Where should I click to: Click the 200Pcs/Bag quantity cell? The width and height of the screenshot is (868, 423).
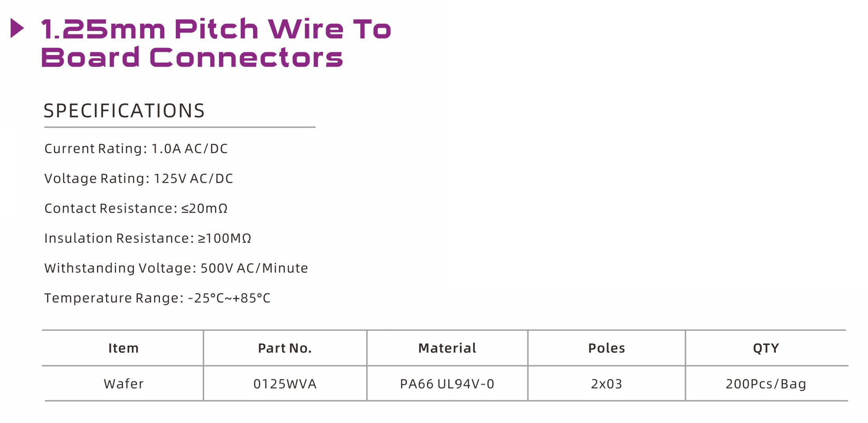(766, 384)
